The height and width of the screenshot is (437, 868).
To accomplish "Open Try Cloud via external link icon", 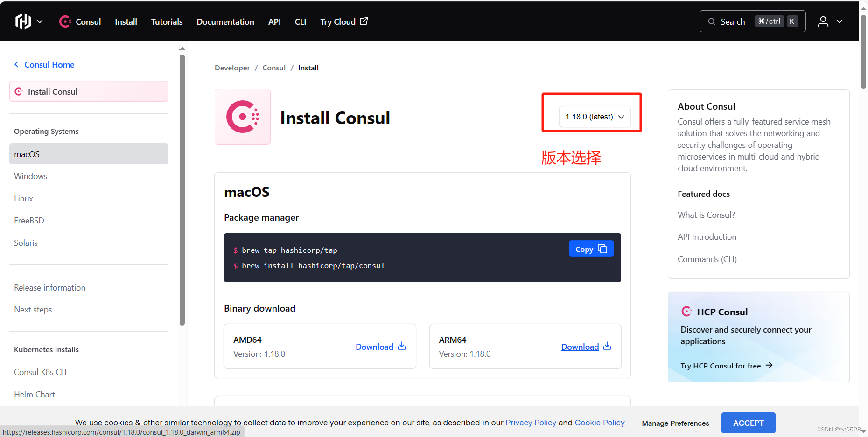I will [364, 21].
